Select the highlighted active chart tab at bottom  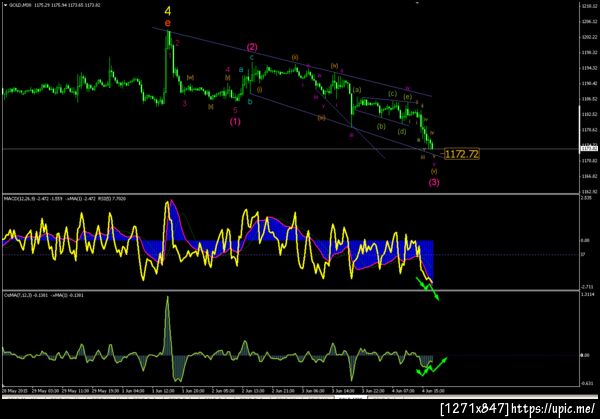click(x=351, y=398)
